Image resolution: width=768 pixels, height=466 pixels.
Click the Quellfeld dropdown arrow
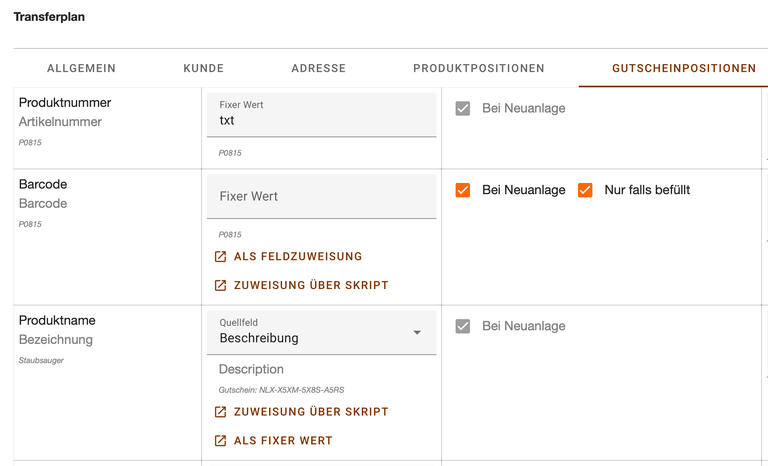coord(417,333)
